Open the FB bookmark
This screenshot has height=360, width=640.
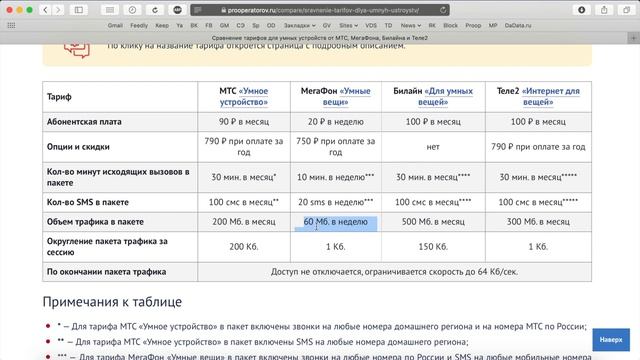click(209, 25)
